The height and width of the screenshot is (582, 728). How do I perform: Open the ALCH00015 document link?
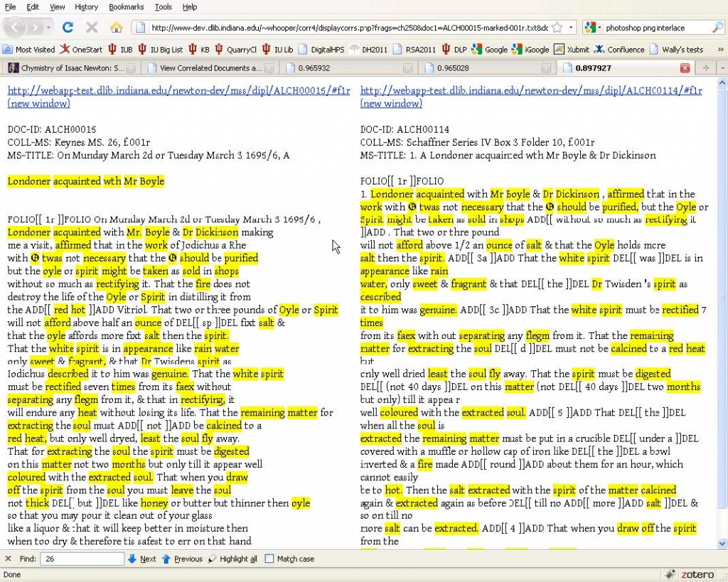178,90
